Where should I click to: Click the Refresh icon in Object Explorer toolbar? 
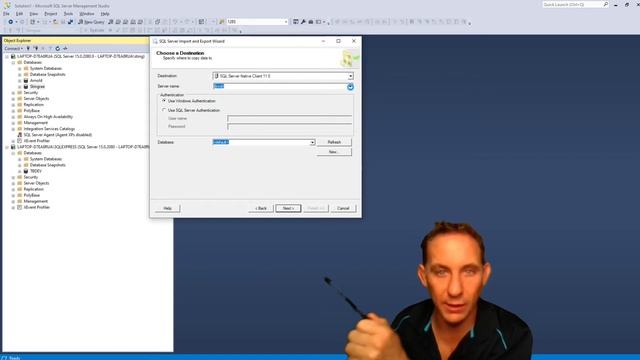[x=58, y=49]
